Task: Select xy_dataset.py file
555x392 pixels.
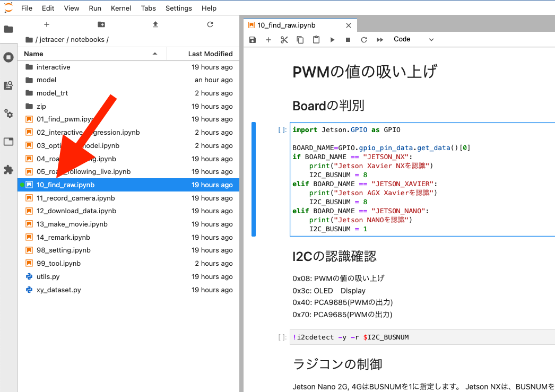Action: tap(128, 290)
